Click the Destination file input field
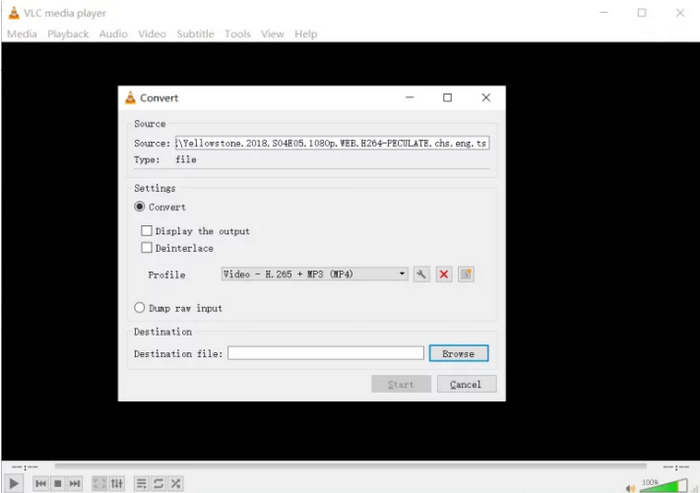Screen dimensions: 700x493 pos(325,353)
